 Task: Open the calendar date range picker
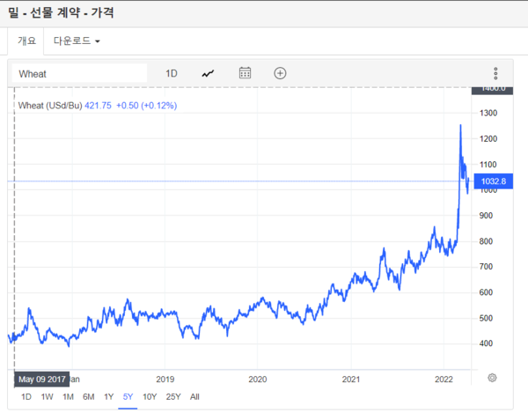click(246, 73)
